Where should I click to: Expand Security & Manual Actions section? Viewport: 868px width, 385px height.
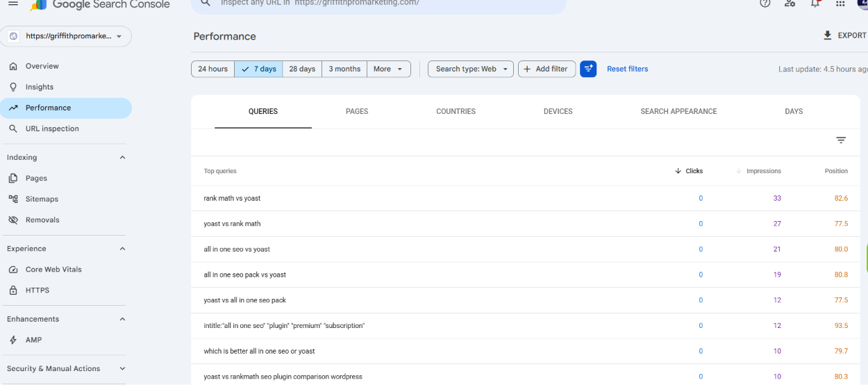pos(123,368)
